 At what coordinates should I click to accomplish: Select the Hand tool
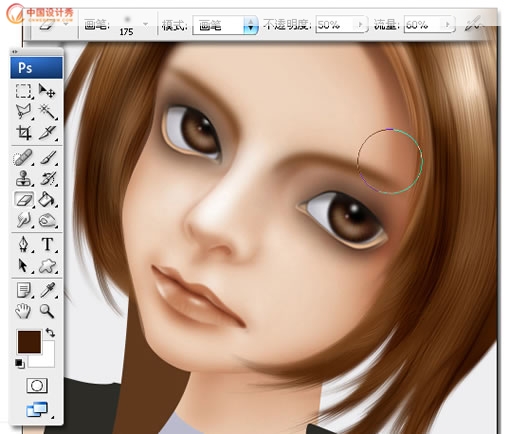[x=24, y=311]
